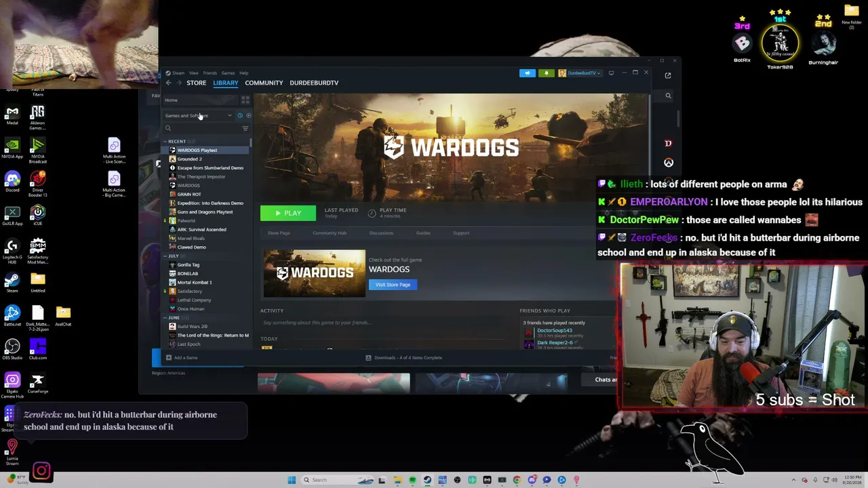Screen dimensions: 868x488
Task: Select Escape from Slumberland Demo
Action: (x=207, y=168)
